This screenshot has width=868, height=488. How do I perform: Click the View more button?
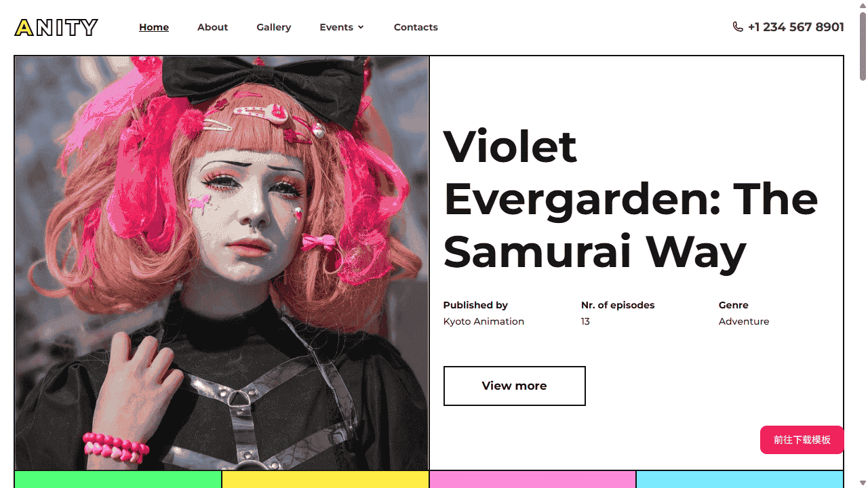click(514, 386)
